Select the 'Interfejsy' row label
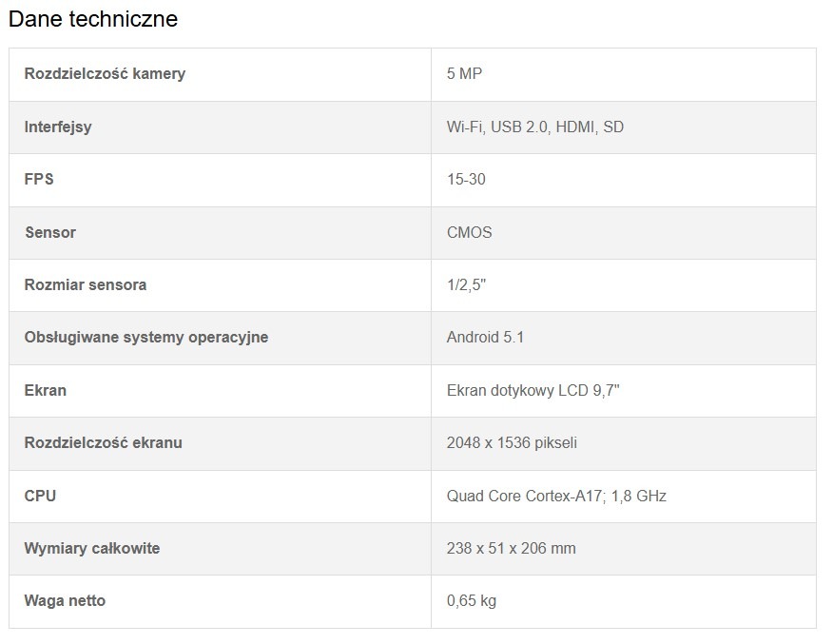Image resolution: width=833 pixels, height=644 pixels. click(58, 127)
